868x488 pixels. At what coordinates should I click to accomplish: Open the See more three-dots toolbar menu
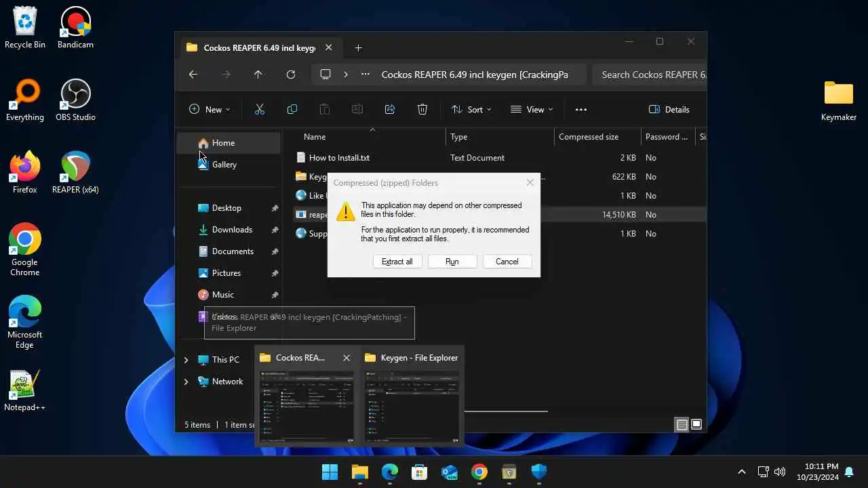tap(581, 109)
